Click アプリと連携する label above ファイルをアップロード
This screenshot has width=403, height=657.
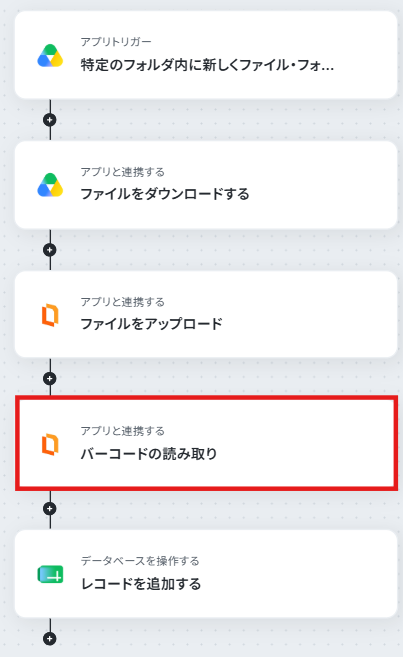click(x=123, y=302)
